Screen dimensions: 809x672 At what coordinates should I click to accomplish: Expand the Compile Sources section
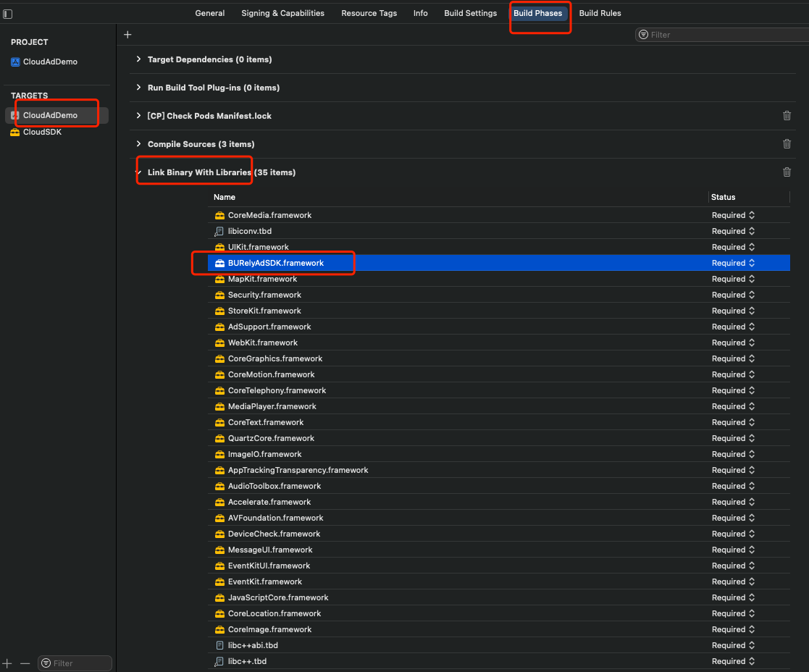138,144
